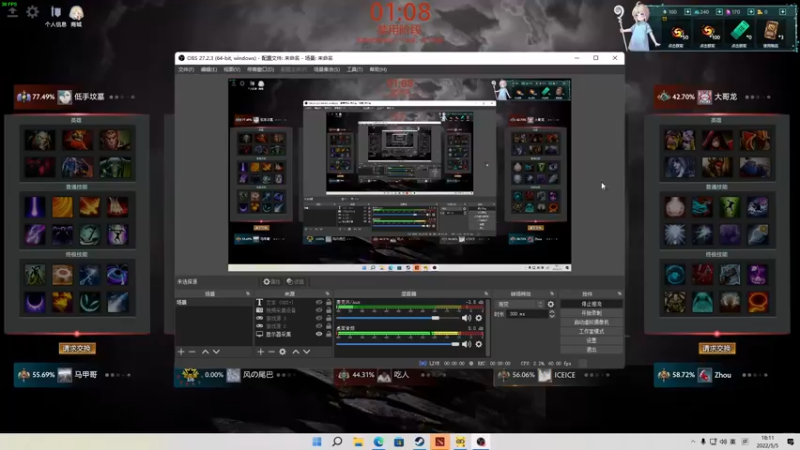
Task: Move source up with the Sources up arrow
Action: pos(295,352)
